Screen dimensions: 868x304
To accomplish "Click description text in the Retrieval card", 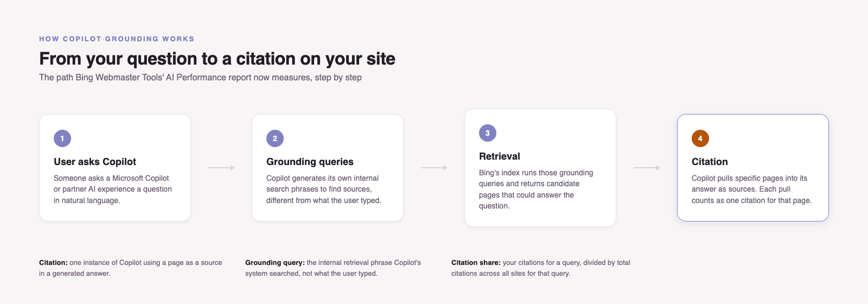I will pos(536,189).
